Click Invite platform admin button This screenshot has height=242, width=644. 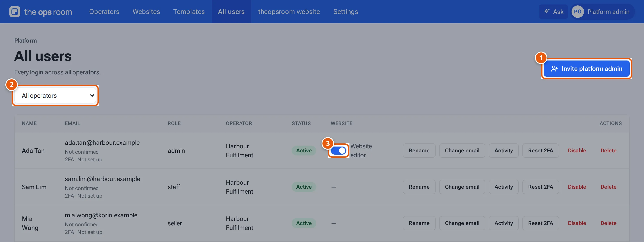[x=587, y=69]
